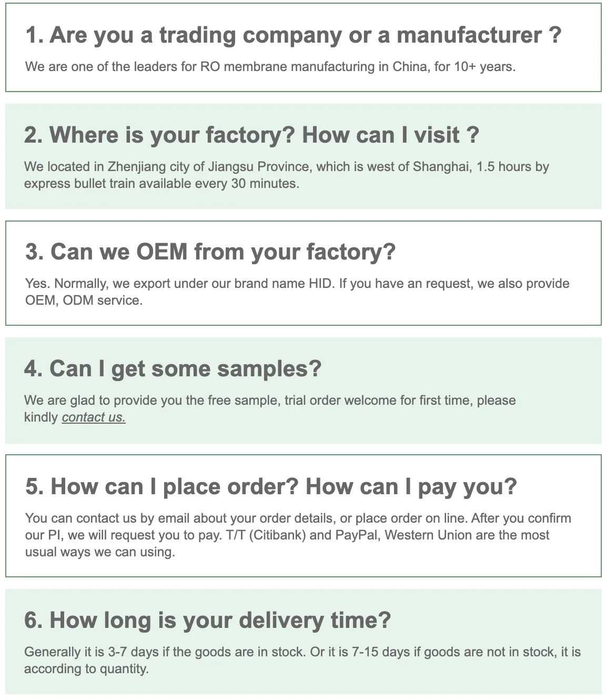606x700 pixels.
Task: Click the 'Can we OEM from your factory?' heading
Action: (x=210, y=252)
